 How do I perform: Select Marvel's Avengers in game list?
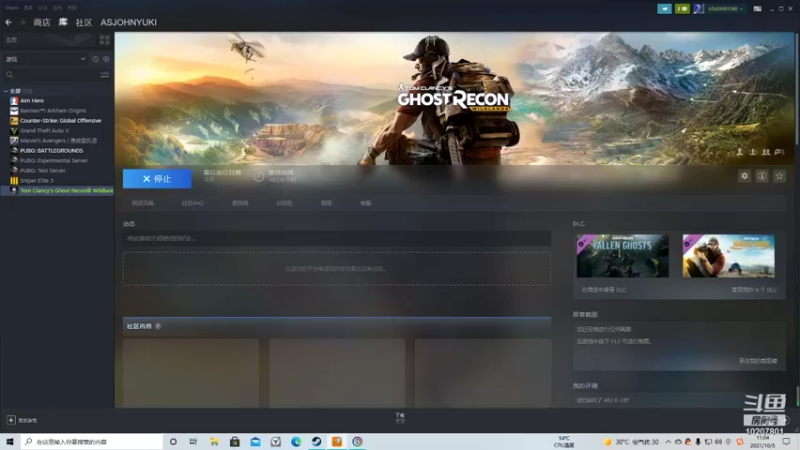pyautogui.click(x=57, y=140)
